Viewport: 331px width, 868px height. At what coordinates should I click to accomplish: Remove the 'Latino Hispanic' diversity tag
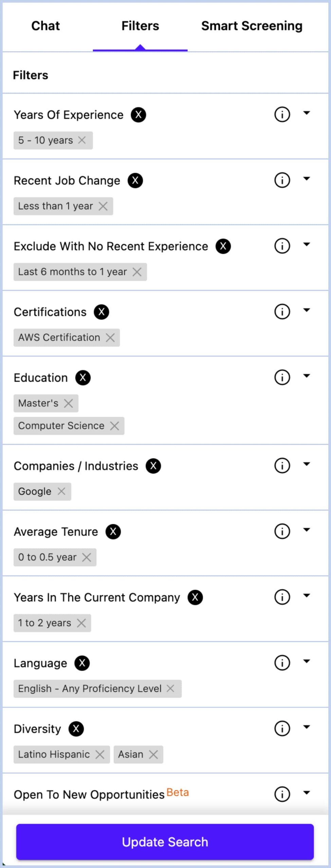click(x=100, y=754)
